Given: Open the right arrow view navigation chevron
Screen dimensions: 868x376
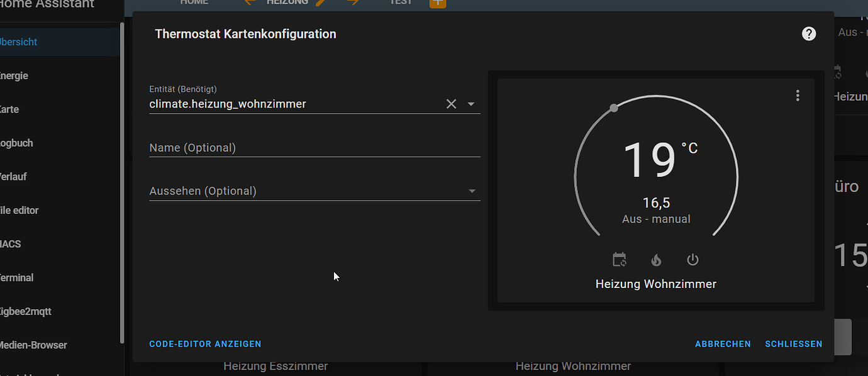Looking at the screenshot, I should [352, 3].
